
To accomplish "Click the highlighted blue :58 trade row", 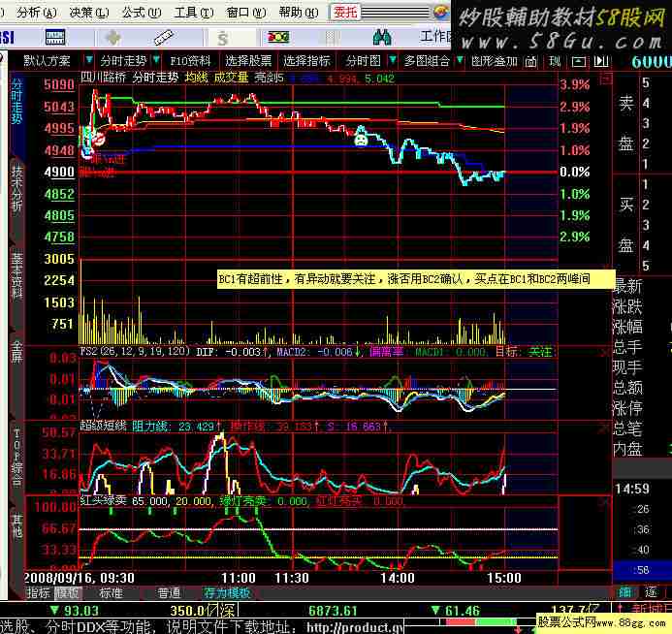I will click(642, 570).
